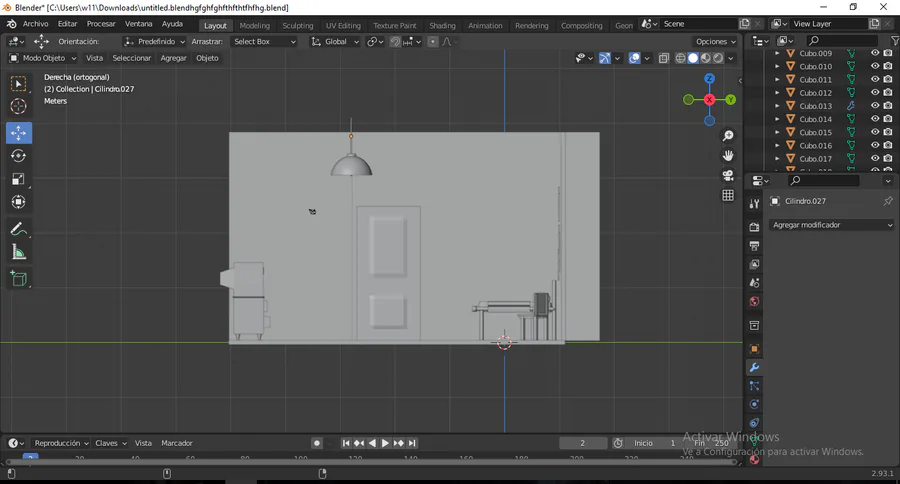Switch to Shading workspace tab

point(442,25)
